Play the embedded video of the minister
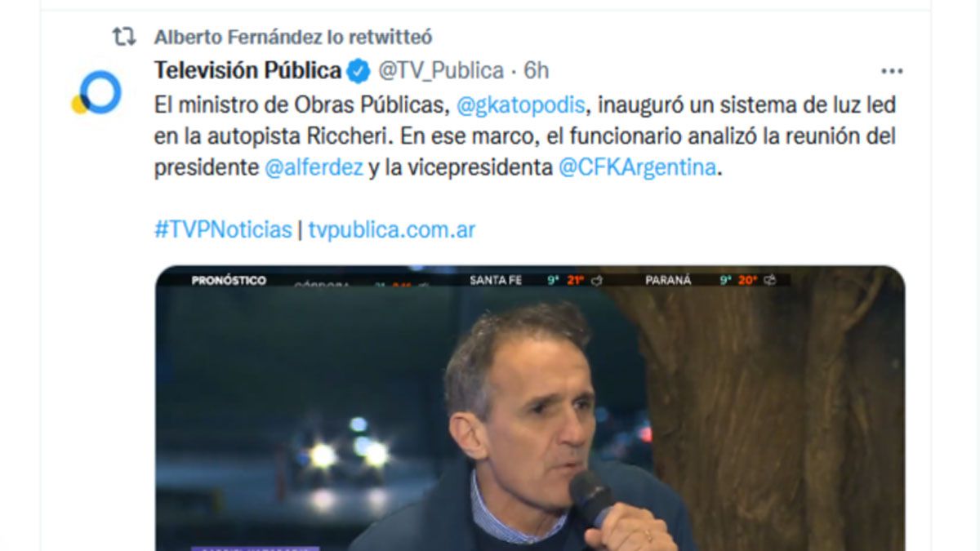 [530, 408]
